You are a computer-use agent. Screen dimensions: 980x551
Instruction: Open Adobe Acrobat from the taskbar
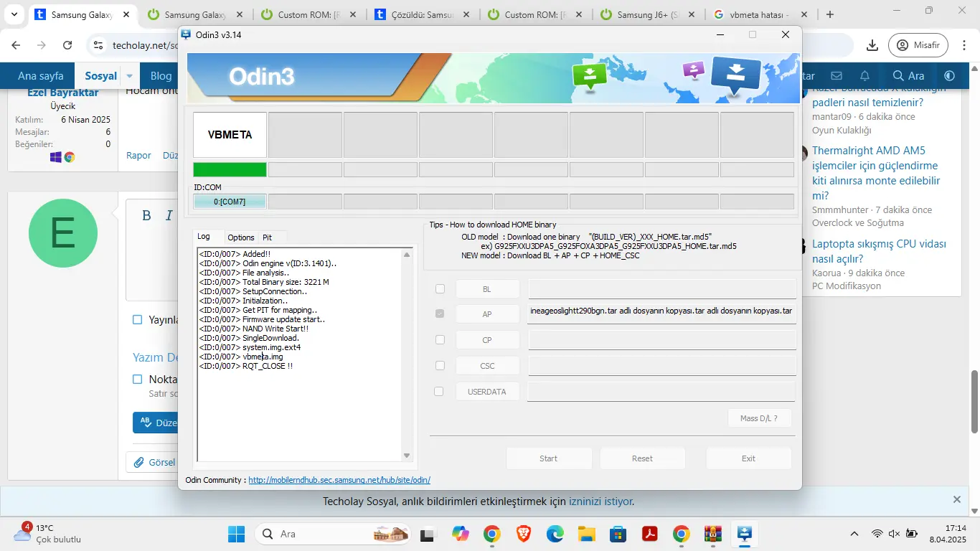coord(650,534)
